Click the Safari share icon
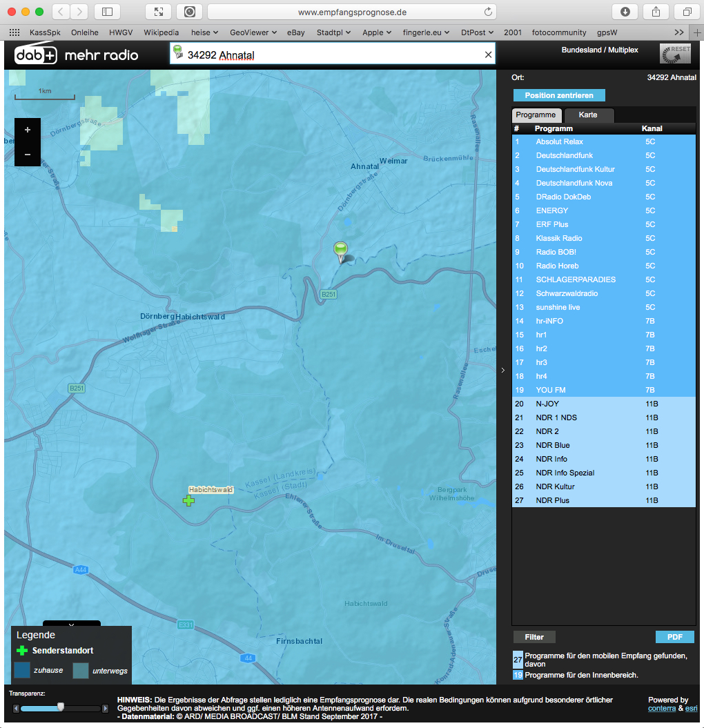The image size is (704, 728). coord(656,12)
